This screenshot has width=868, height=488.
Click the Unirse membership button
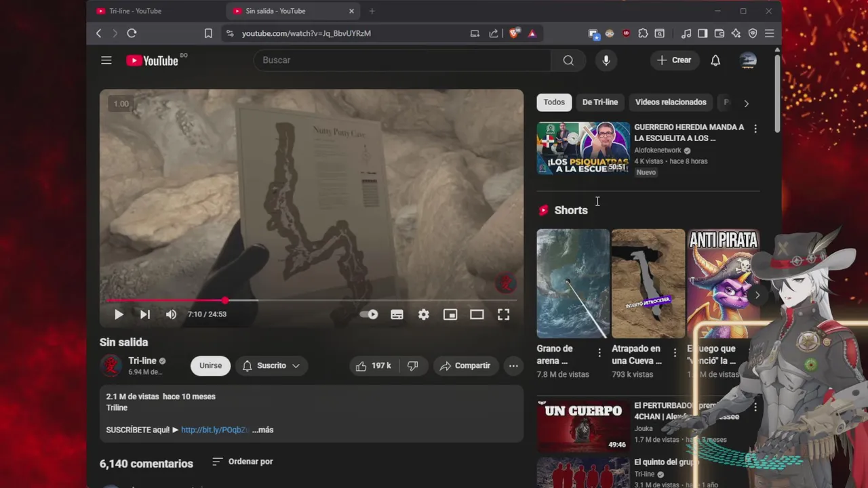[210, 365]
